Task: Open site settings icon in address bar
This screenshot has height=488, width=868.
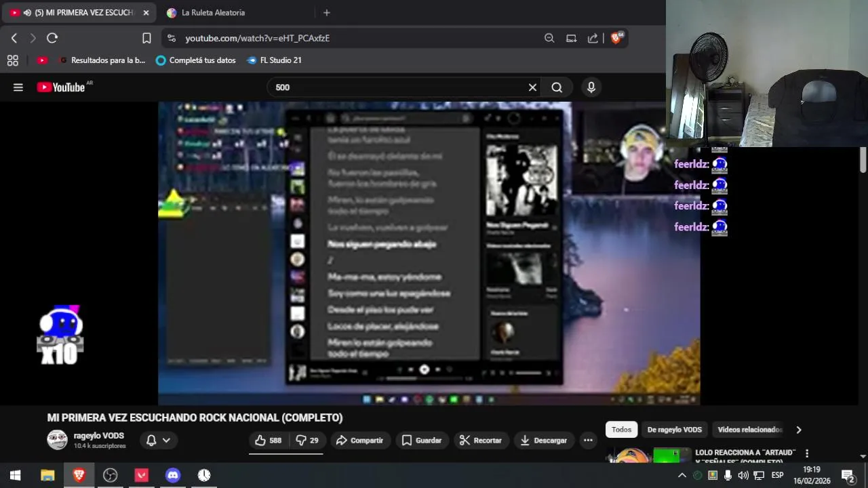Action: 171,39
